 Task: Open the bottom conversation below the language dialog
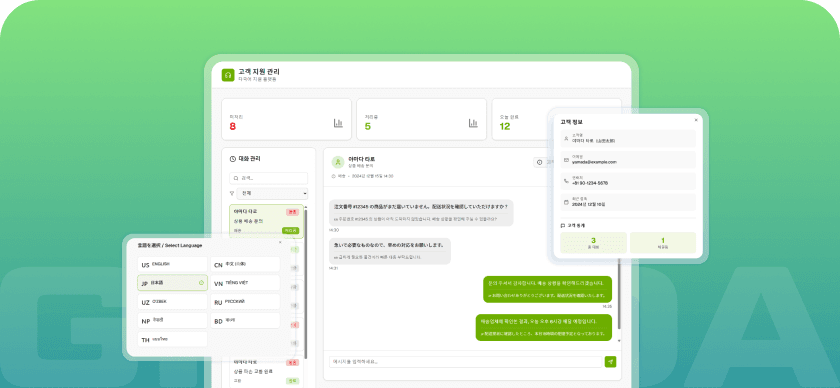click(x=266, y=371)
